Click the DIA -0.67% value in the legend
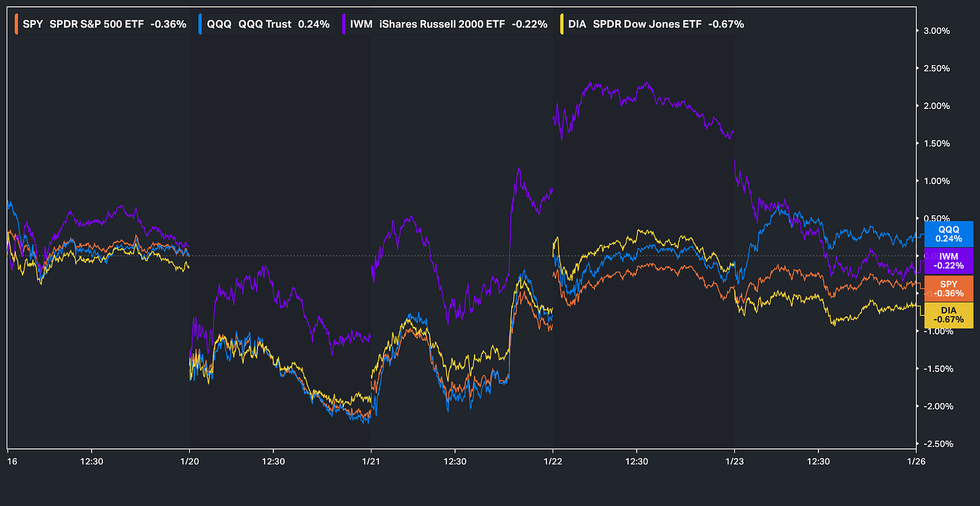The width and height of the screenshot is (980, 506). coord(727,24)
